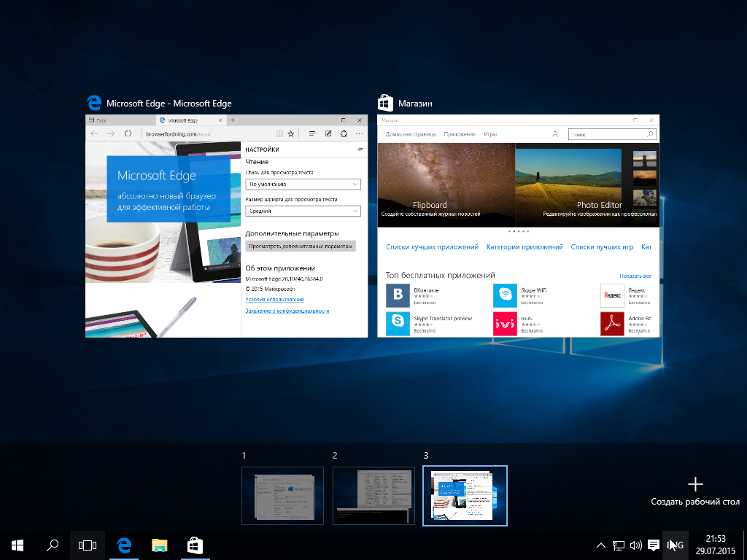Click Показать все link in Store
Viewport: 747px width, 560px height.
[635, 276]
